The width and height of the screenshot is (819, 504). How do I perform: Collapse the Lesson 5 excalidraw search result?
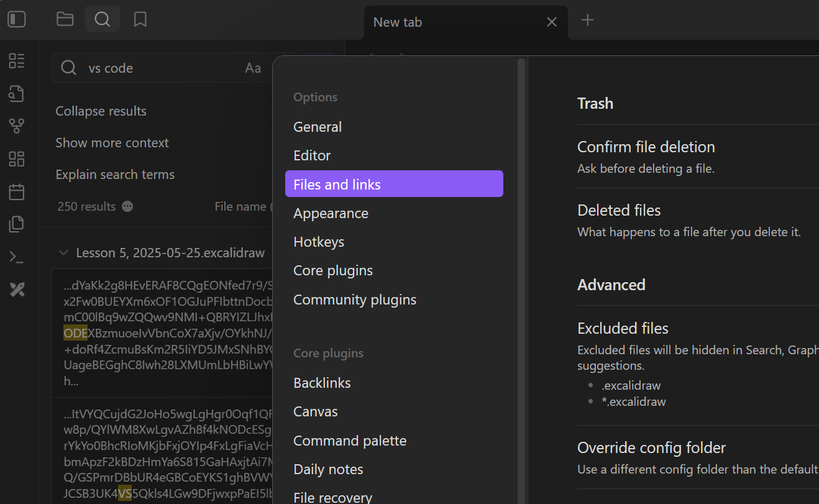coord(63,253)
